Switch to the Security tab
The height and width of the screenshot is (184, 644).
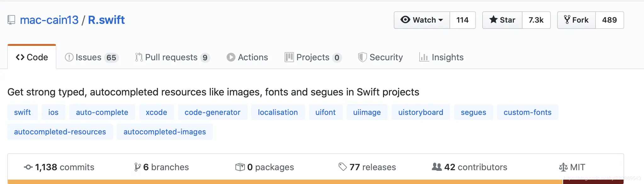(x=380, y=57)
